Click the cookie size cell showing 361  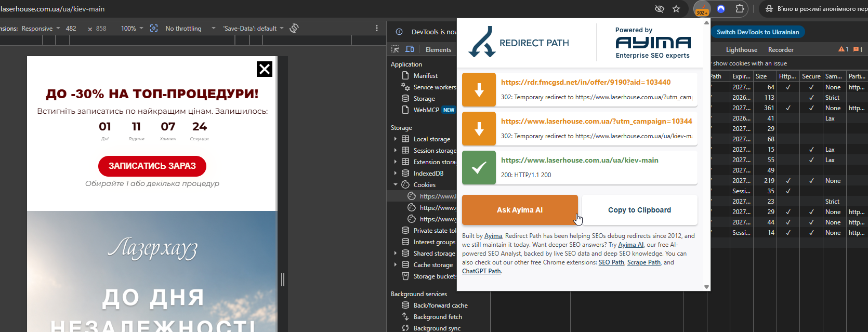(765, 108)
